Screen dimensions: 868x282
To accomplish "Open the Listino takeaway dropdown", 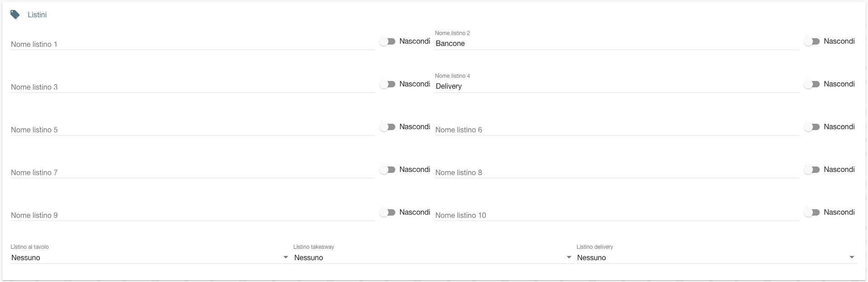I will click(x=433, y=257).
